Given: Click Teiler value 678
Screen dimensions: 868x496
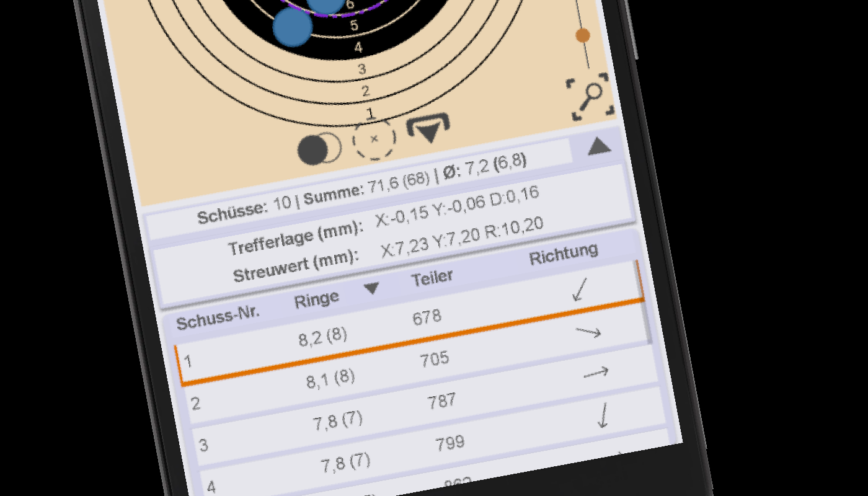Looking at the screenshot, I should pyautogui.click(x=427, y=317).
